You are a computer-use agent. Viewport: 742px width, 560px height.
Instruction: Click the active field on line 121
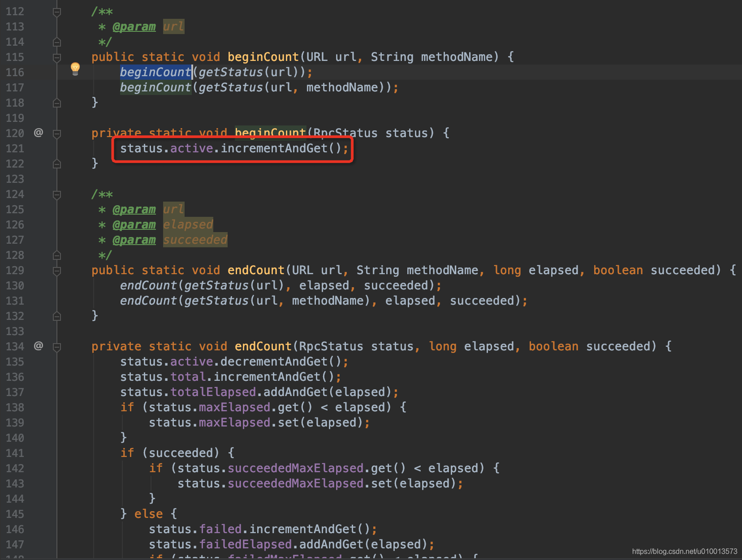point(192,148)
